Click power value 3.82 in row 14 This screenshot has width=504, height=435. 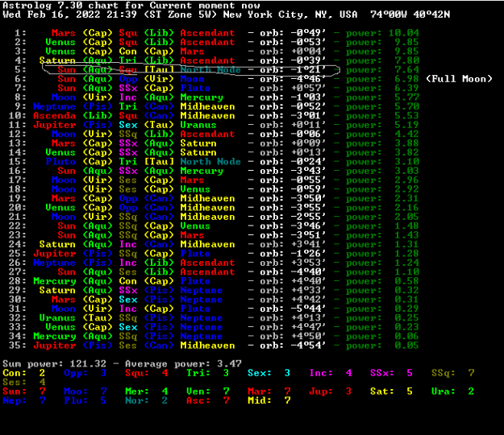click(x=406, y=152)
